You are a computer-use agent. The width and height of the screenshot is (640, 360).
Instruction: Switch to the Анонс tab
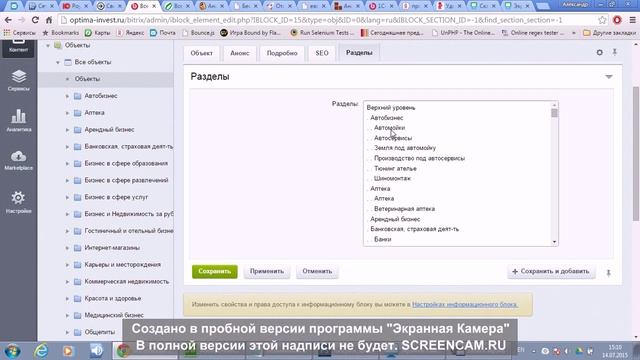[240, 53]
